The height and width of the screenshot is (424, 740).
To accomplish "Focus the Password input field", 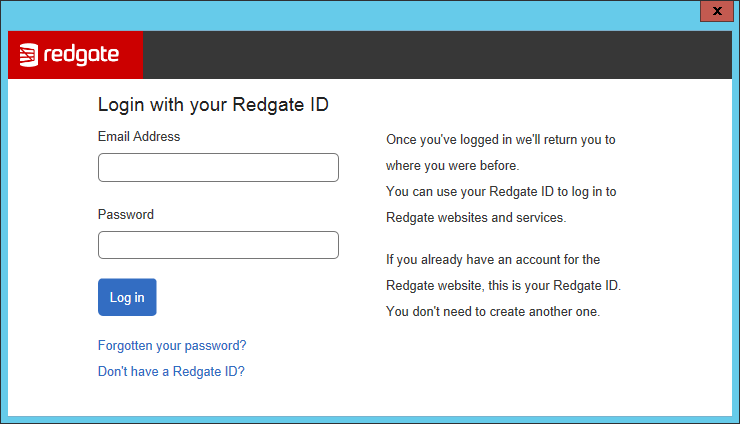I will tap(218, 245).
